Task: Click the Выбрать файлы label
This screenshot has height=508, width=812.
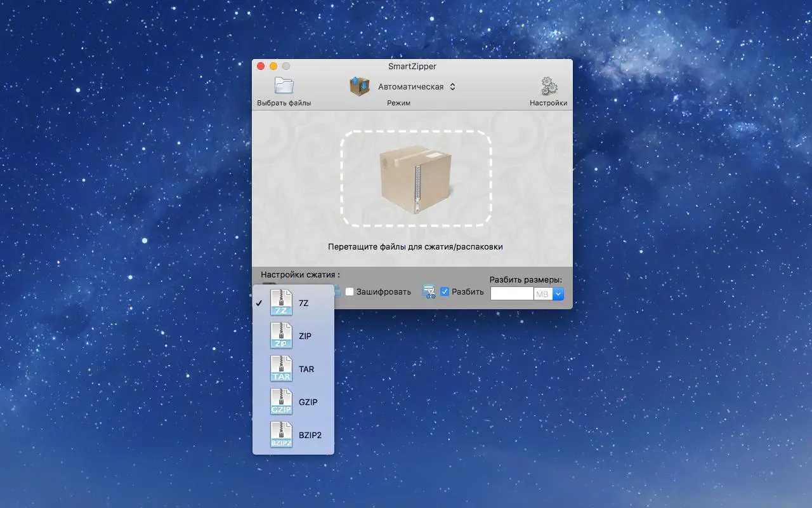Action: pyautogui.click(x=284, y=103)
